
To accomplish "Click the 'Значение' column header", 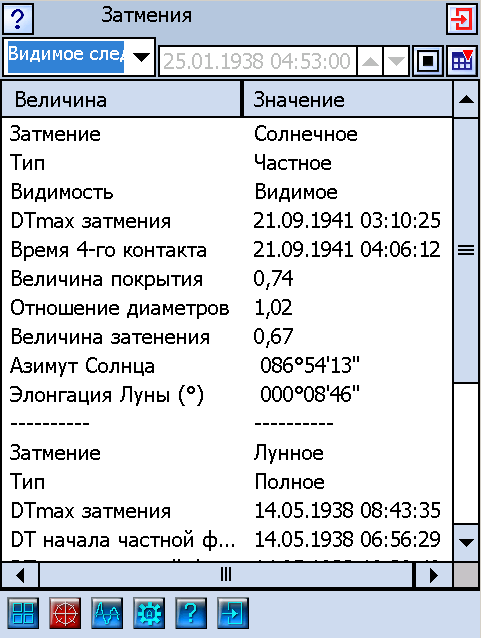I will (348, 99).
